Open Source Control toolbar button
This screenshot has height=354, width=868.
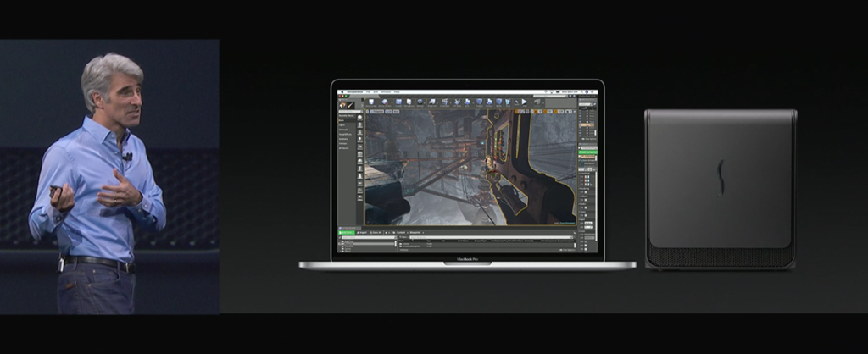pyautogui.click(x=385, y=102)
